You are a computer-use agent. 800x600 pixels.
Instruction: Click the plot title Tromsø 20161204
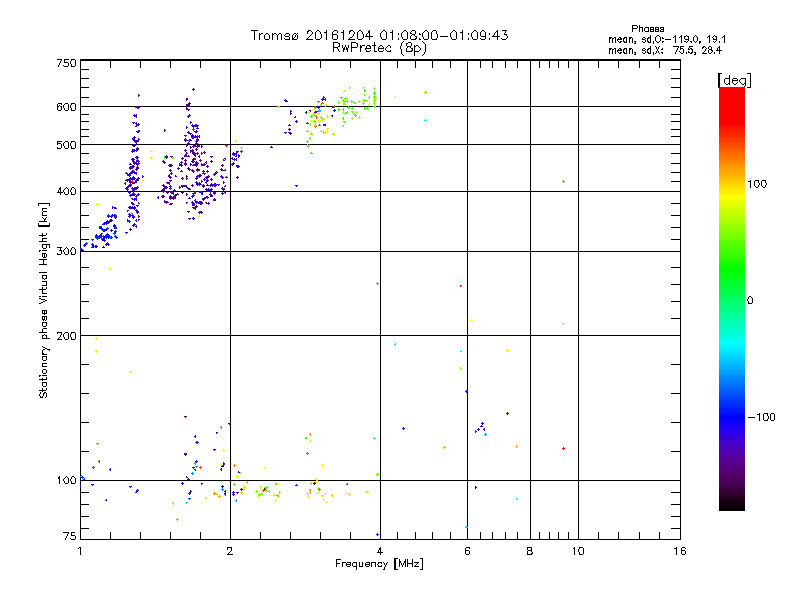tap(380, 35)
